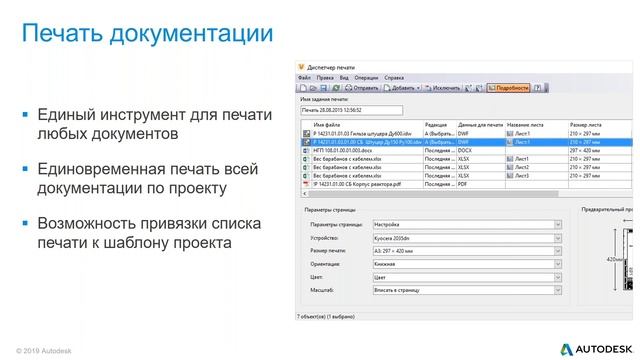
Task: Click the Добавить add button
Action: coord(399,88)
